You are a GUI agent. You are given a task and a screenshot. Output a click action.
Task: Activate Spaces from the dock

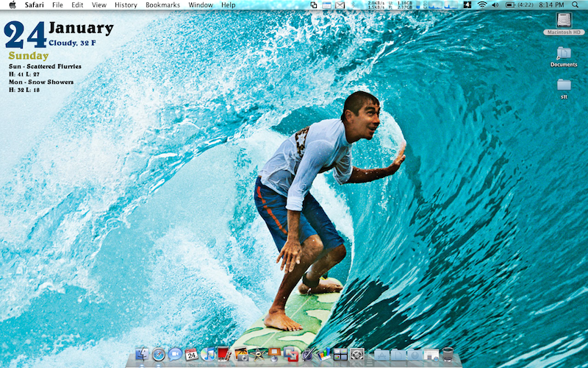(340, 354)
